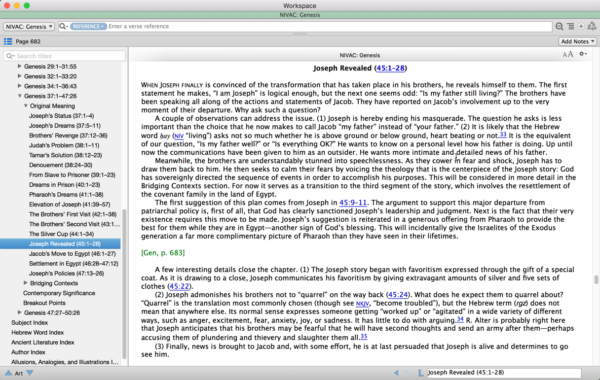Open Contemporary Significance section
Viewport: 600px width, 380px height.
point(59,293)
